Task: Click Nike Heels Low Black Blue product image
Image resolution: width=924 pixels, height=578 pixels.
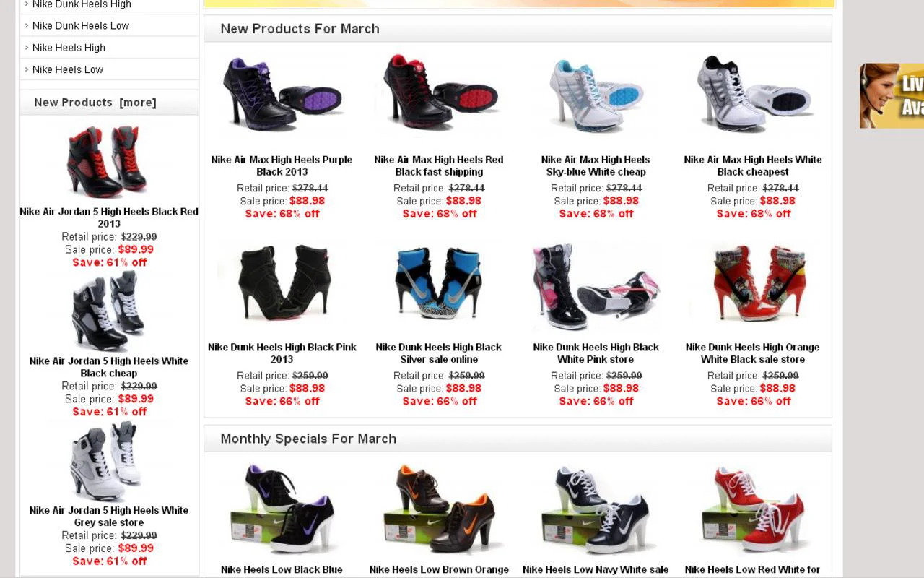Action: tap(282, 510)
